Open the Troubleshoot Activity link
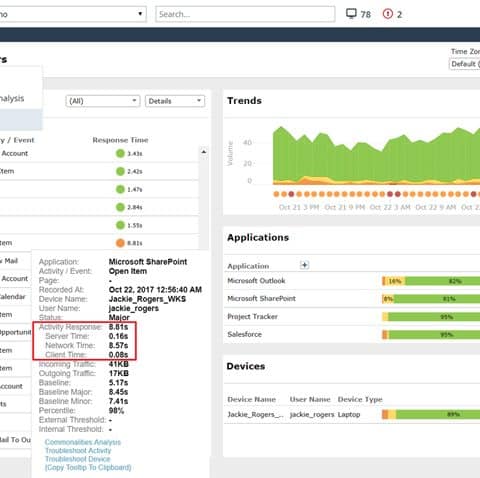The width and height of the screenshot is (480, 478). [78, 451]
